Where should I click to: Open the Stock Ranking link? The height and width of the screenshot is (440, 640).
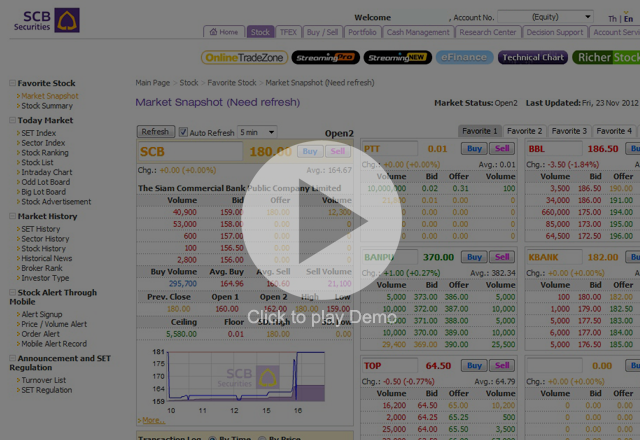pyautogui.click(x=45, y=153)
